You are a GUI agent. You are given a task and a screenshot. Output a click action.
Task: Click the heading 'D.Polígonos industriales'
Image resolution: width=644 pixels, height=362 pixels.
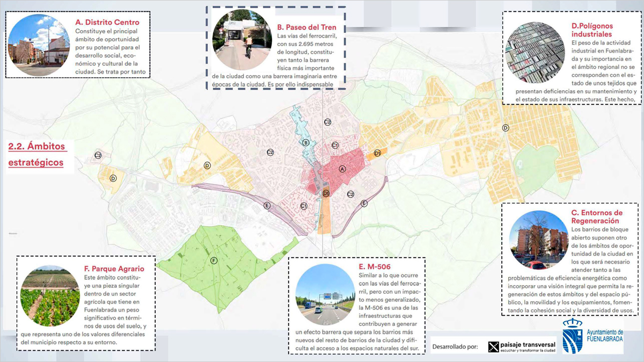pyautogui.click(x=592, y=30)
